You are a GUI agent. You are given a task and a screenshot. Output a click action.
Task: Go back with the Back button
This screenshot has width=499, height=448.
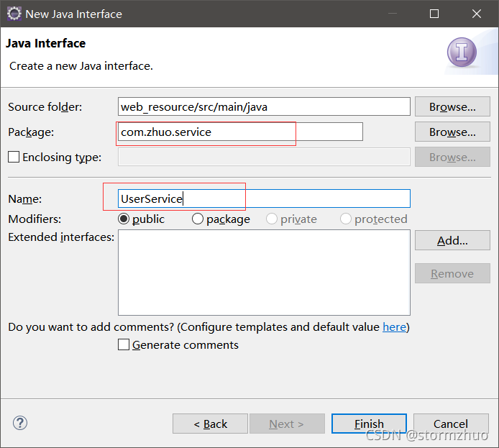point(211,424)
